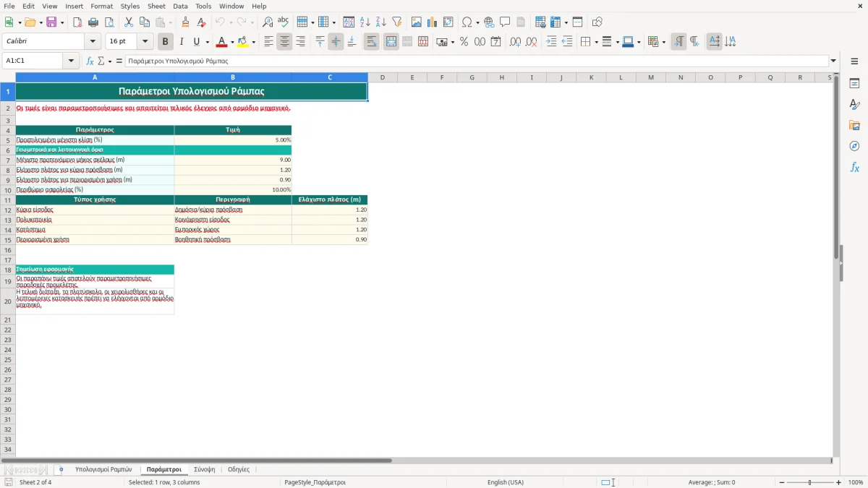Switch to the Σύνοψη sheet tab
This screenshot has width=868, height=488.
(205, 469)
